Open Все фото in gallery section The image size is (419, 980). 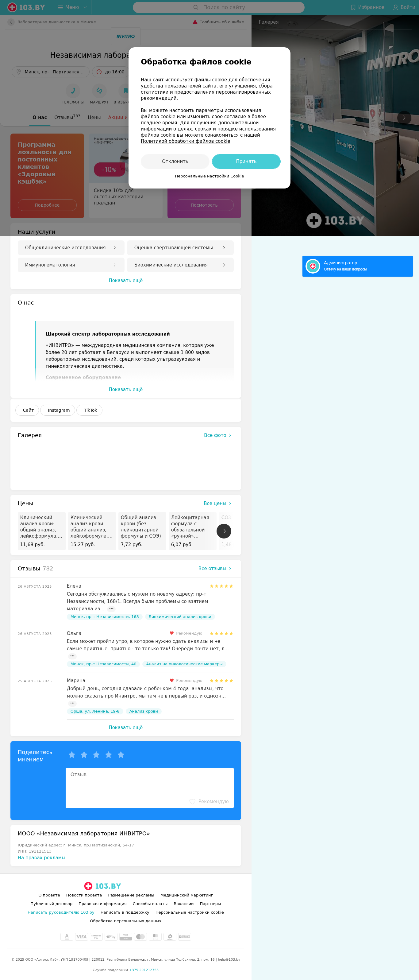217,435
